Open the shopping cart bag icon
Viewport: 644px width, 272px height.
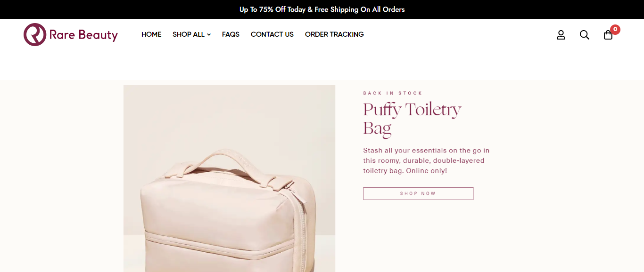(x=608, y=35)
